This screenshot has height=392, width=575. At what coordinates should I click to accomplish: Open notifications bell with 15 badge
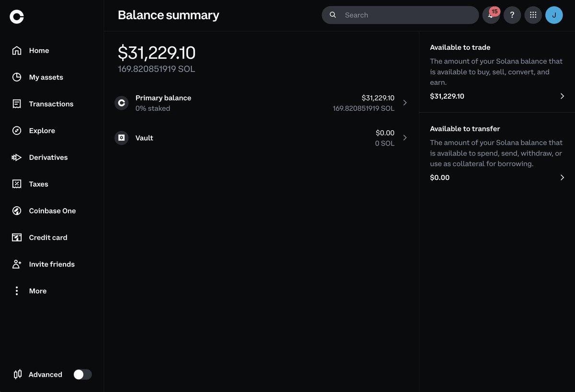[x=491, y=15]
